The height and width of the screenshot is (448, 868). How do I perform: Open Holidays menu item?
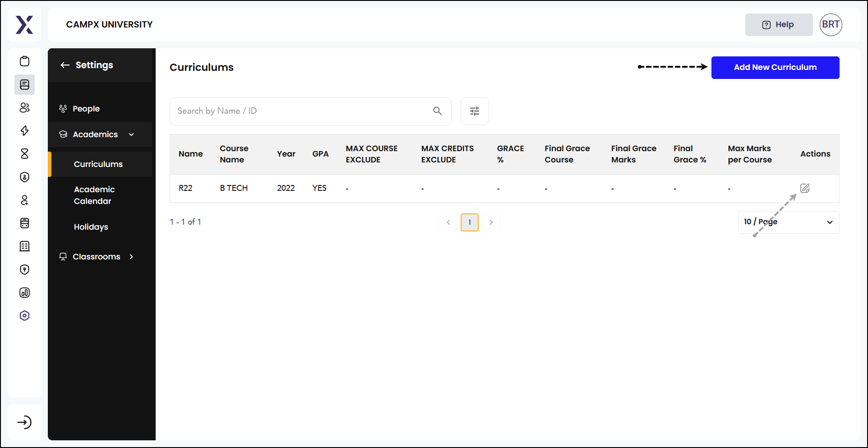click(x=91, y=227)
